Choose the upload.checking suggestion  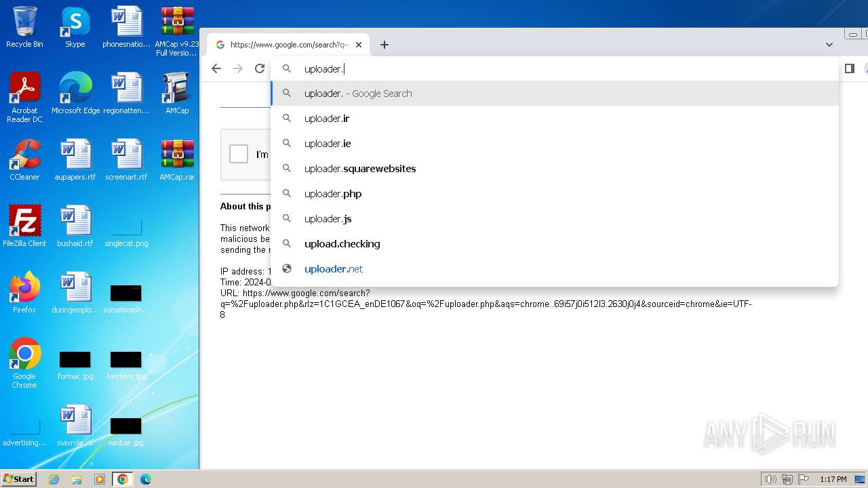[x=555, y=244]
